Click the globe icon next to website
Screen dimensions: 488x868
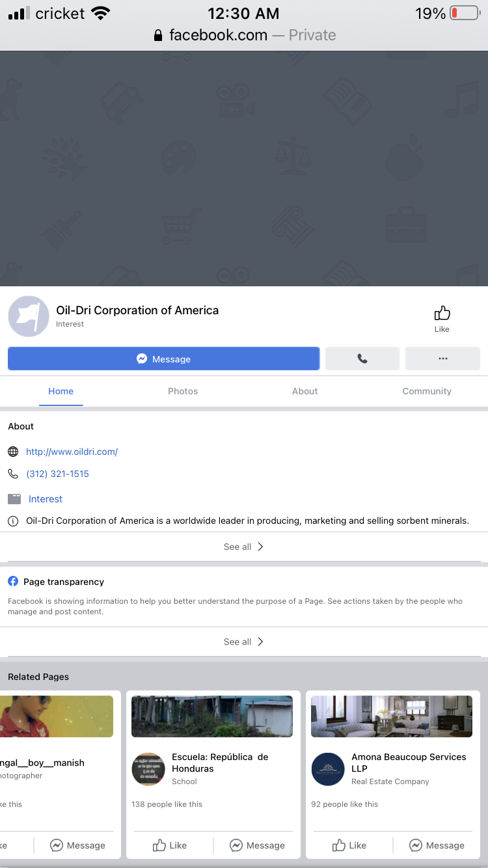(13, 452)
